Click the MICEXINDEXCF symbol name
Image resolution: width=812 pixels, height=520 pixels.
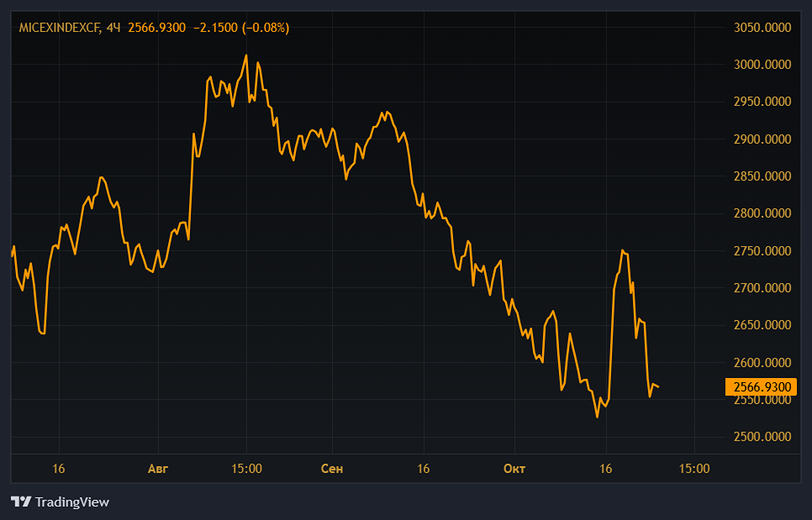[59, 28]
